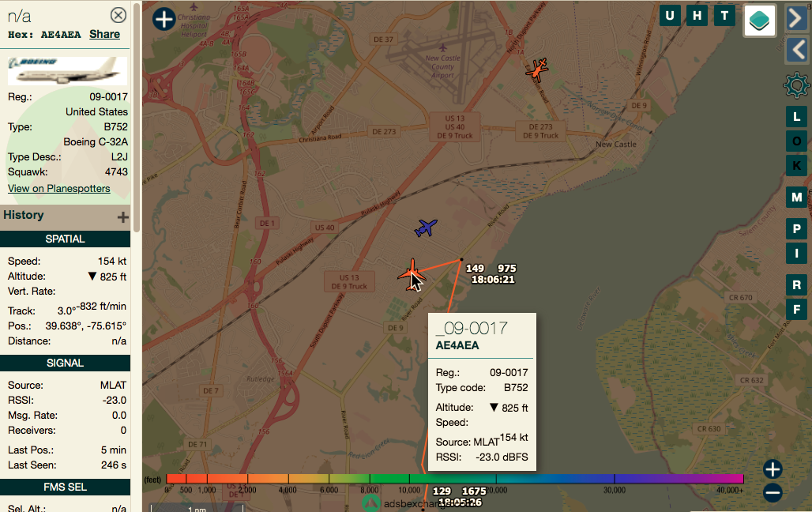
Task: Open the Share link for AE4AEA
Action: point(104,34)
